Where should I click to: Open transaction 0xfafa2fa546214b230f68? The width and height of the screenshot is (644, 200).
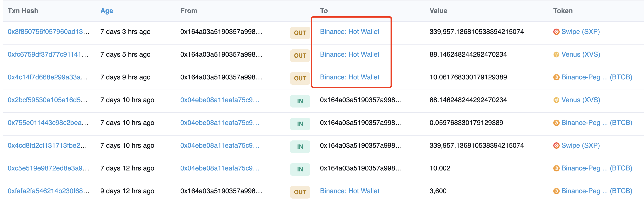coord(49,191)
